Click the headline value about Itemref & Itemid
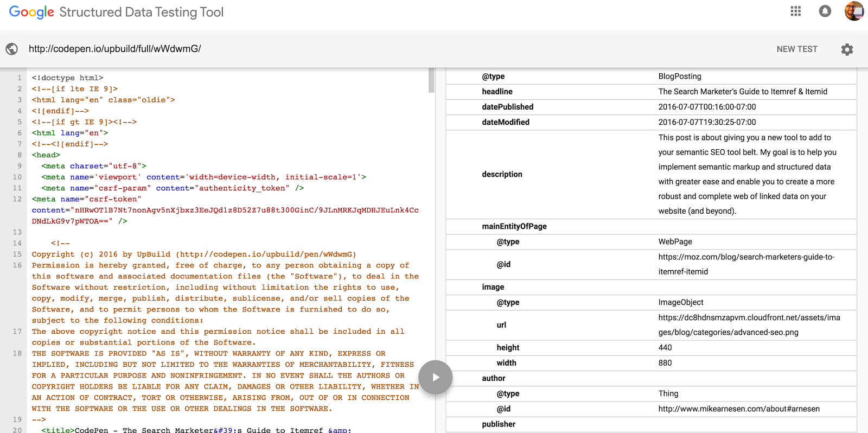Image resolution: width=868 pixels, height=433 pixels. pos(743,92)
